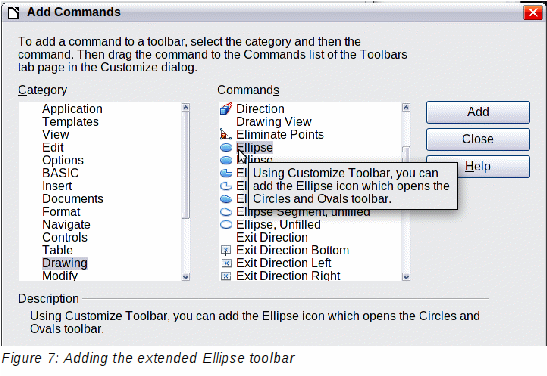This screenshot has width=547, height=376.
Task: Click Commands list scroll-up arrow
Action: 406,107
